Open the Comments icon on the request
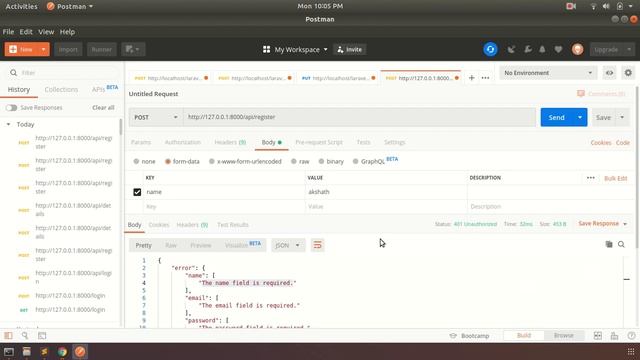The image size is (640, 360). coord(581,93)
